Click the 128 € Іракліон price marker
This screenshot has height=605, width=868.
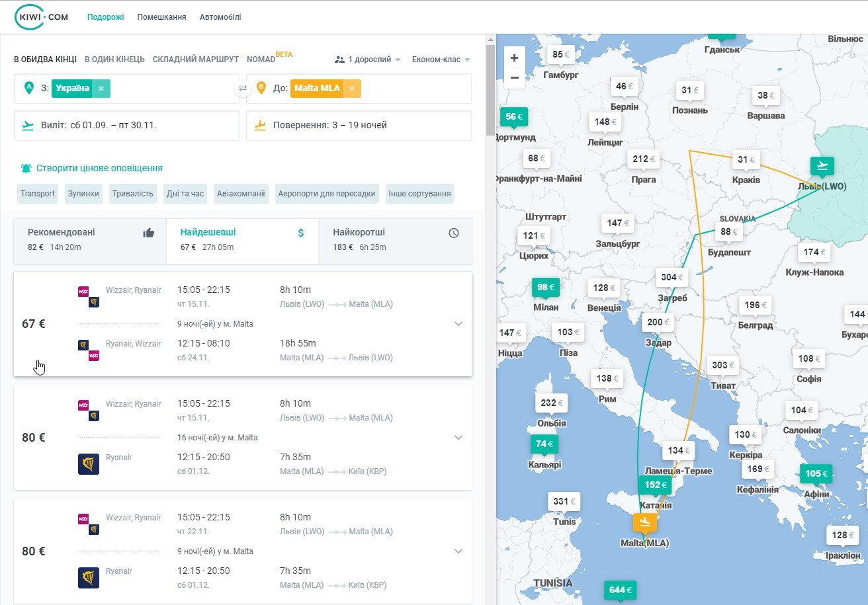[x=842, y=536]
